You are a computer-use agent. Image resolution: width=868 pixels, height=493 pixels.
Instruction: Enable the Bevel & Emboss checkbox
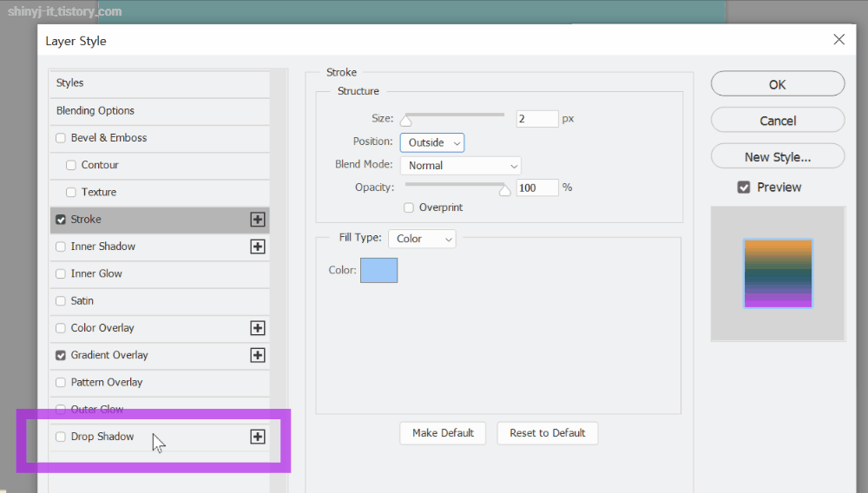(x=61, y=138)
